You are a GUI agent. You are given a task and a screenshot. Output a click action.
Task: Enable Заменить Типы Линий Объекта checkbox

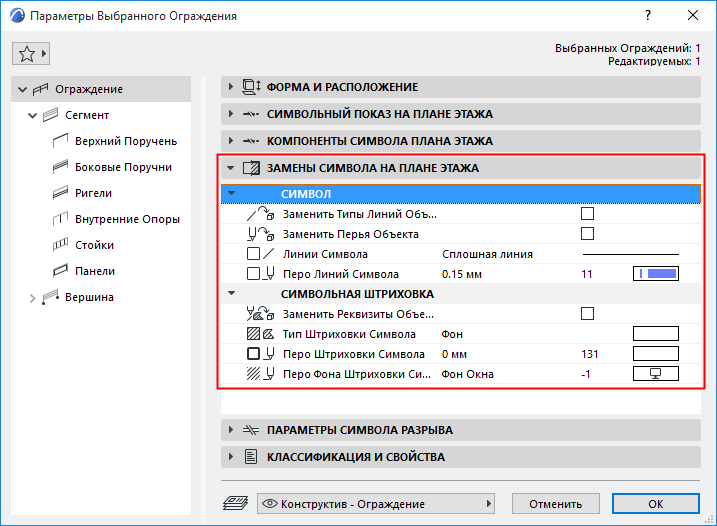click(x=587, y=214)
